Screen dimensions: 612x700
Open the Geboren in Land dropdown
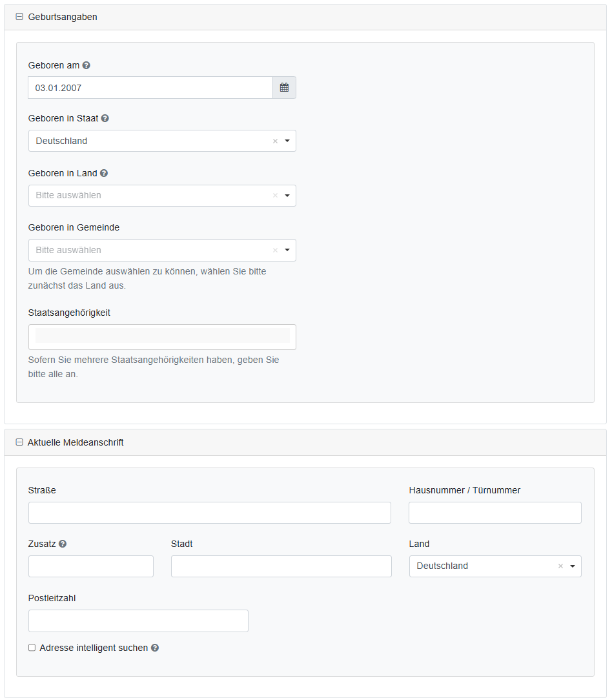click(287, 196)
